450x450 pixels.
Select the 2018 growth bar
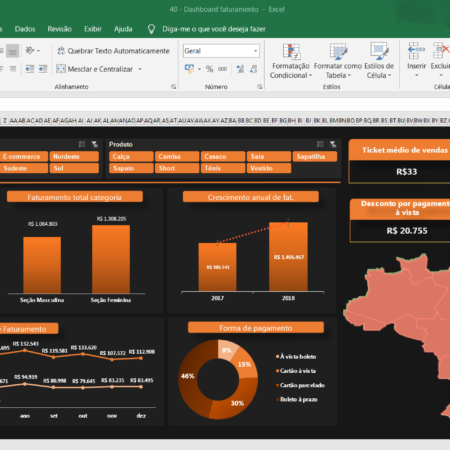click(288, 257)
